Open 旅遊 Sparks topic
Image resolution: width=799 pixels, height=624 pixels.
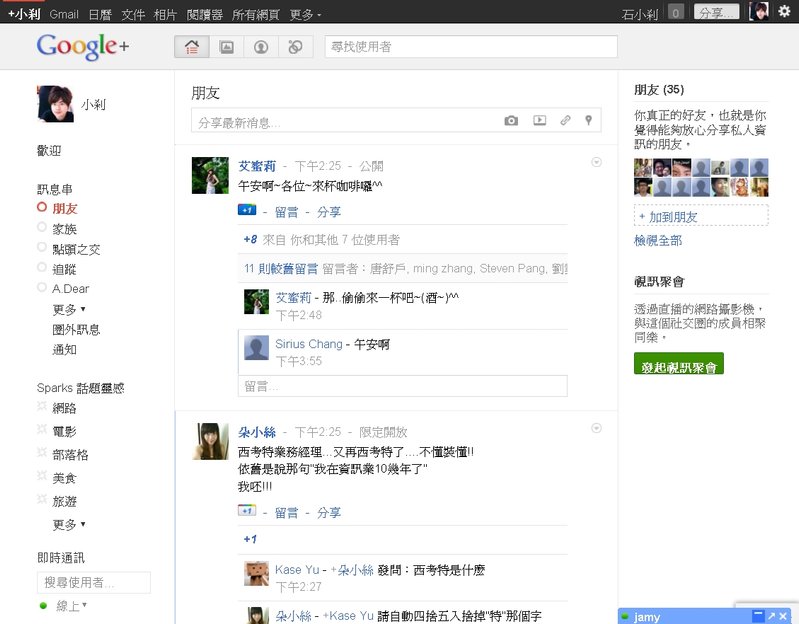tap(64, 501)
